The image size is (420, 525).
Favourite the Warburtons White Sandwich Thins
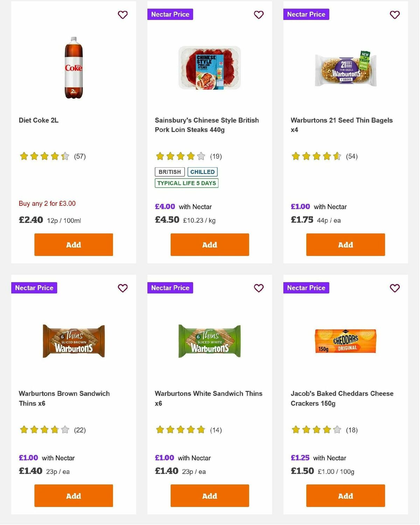coord(259,288)
